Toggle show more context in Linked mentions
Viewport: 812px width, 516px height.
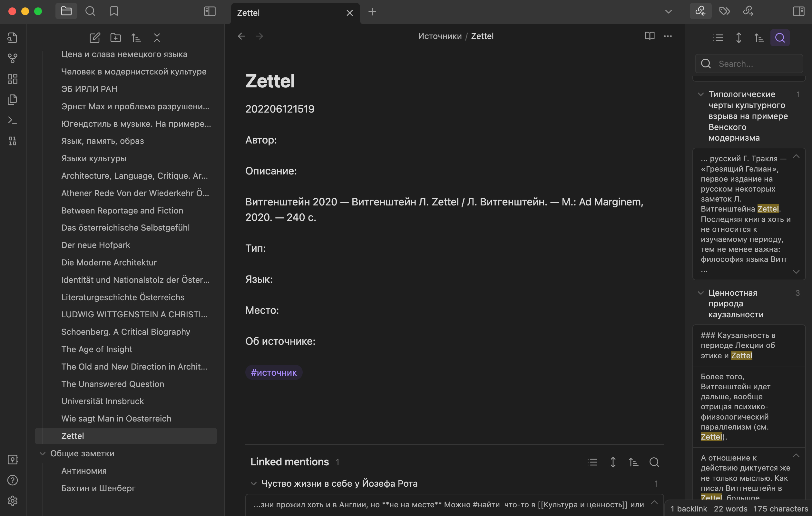[613, 462]
